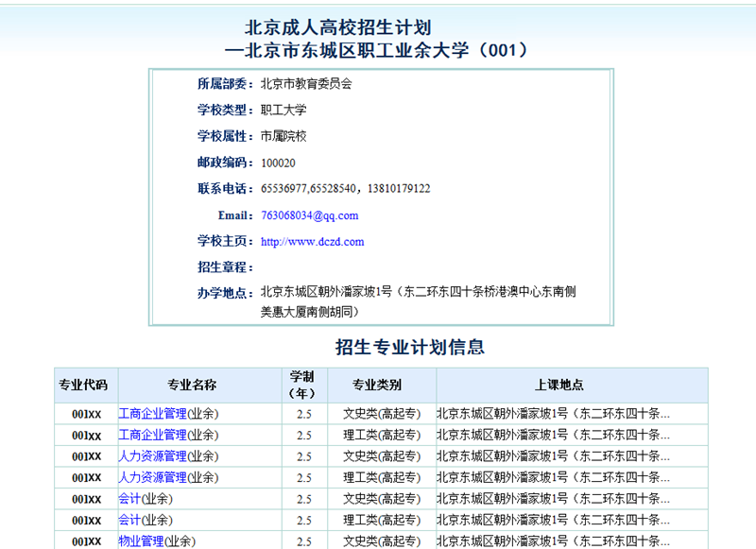Click the 763068034@qq.com email link
The height and width of the screenshot is (549, 756).
309,215
